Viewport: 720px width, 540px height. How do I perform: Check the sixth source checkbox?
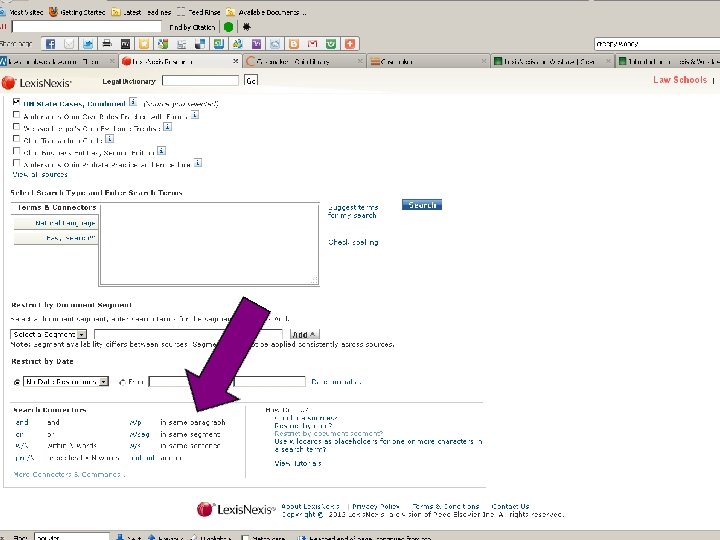tap(17, 163)
